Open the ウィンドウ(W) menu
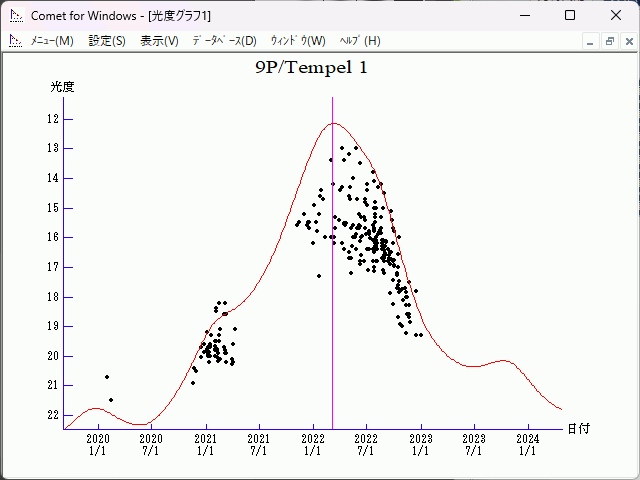 (x=298, y=41)
